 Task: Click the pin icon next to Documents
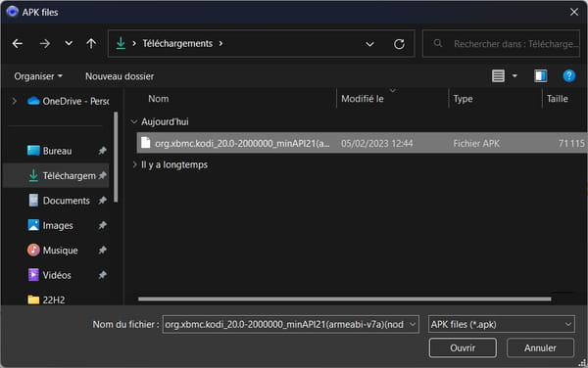(x=102, y=201)
